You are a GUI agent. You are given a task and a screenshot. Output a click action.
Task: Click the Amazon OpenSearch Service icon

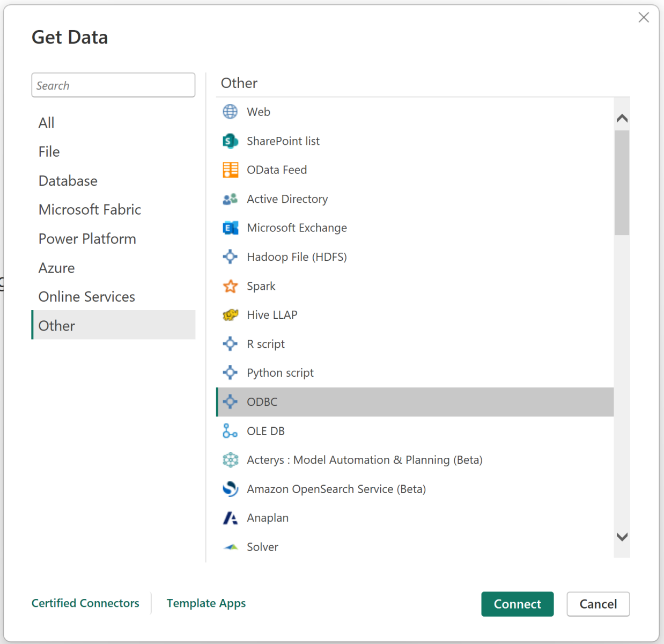(230, 489)
